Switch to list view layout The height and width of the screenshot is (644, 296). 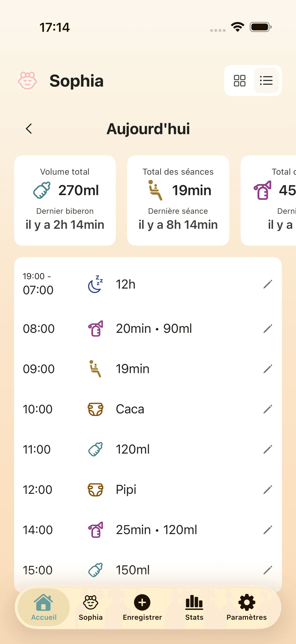pos(266,81)
